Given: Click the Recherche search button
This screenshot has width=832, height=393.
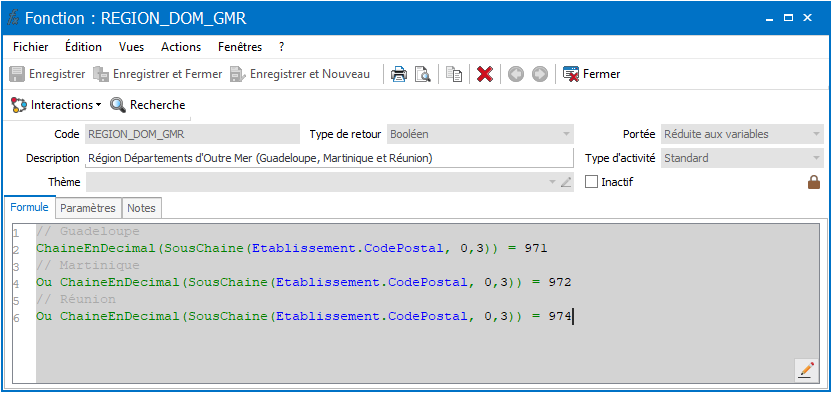Looking at the screenshot, I should [148, 105].
